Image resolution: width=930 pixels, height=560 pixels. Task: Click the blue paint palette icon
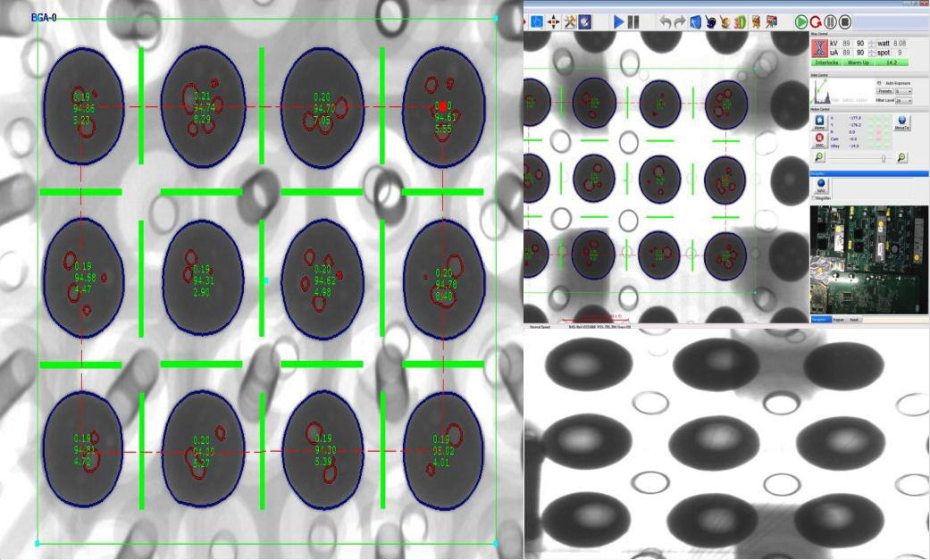pyautogui.click(x=710, y=22)
